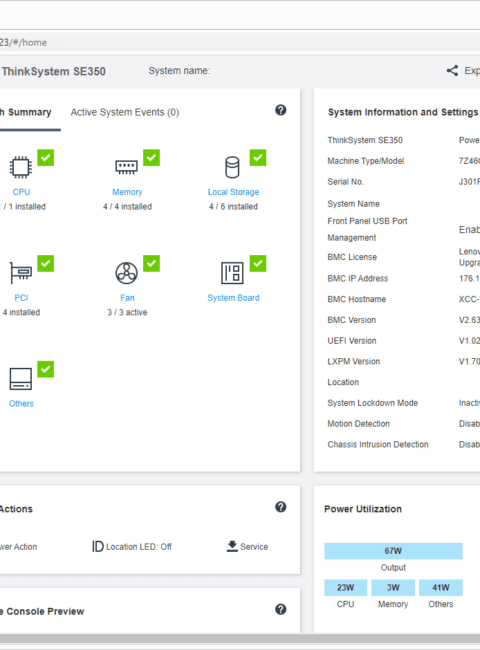Open the PCI link

click(x=21, y=298)
